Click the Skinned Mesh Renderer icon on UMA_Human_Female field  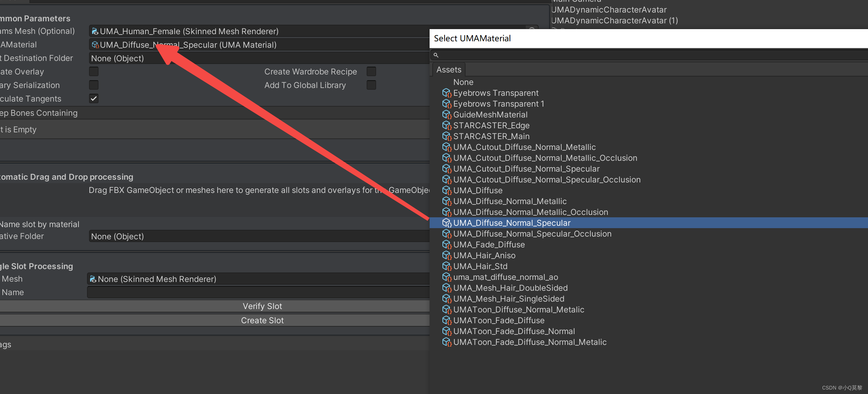pyautogui.click(x=95, y=31)
